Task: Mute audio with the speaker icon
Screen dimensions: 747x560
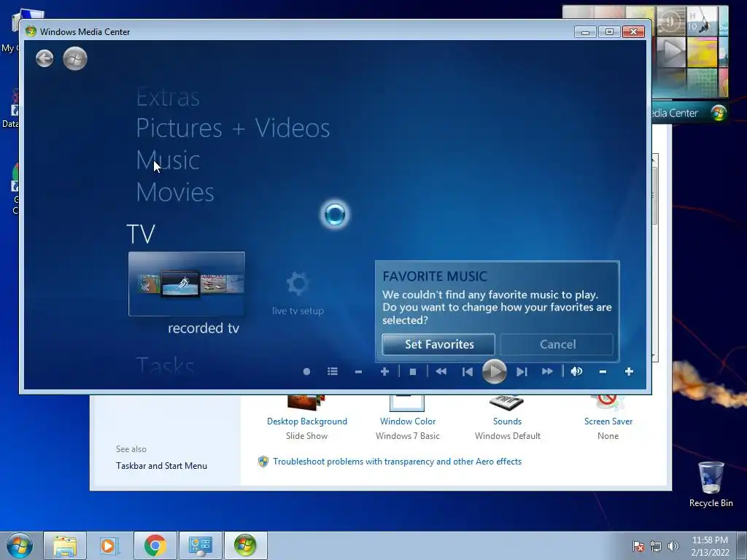Action: [576, 371]
